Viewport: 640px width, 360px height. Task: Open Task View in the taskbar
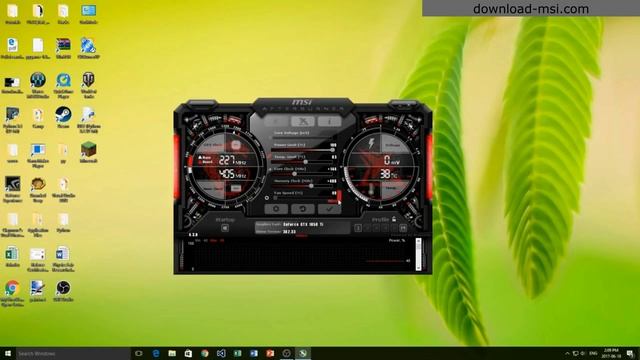coord(139,353)
